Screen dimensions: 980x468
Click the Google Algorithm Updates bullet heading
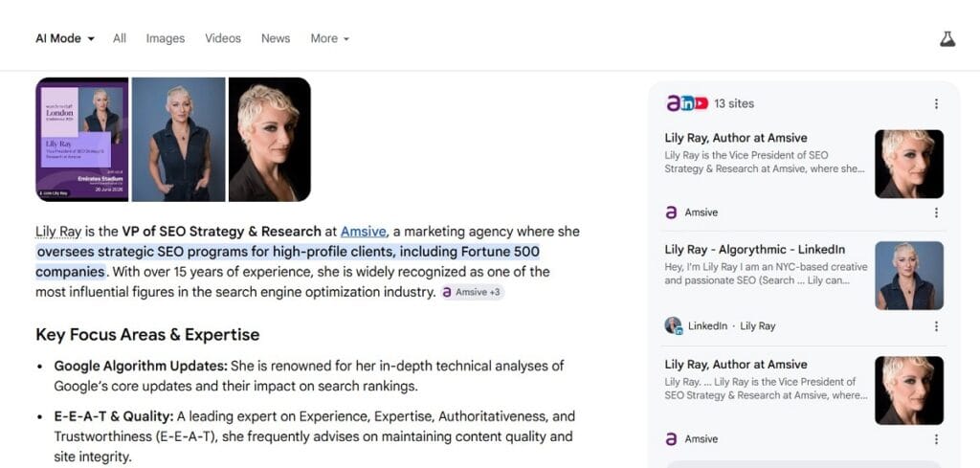coord(141,366)
